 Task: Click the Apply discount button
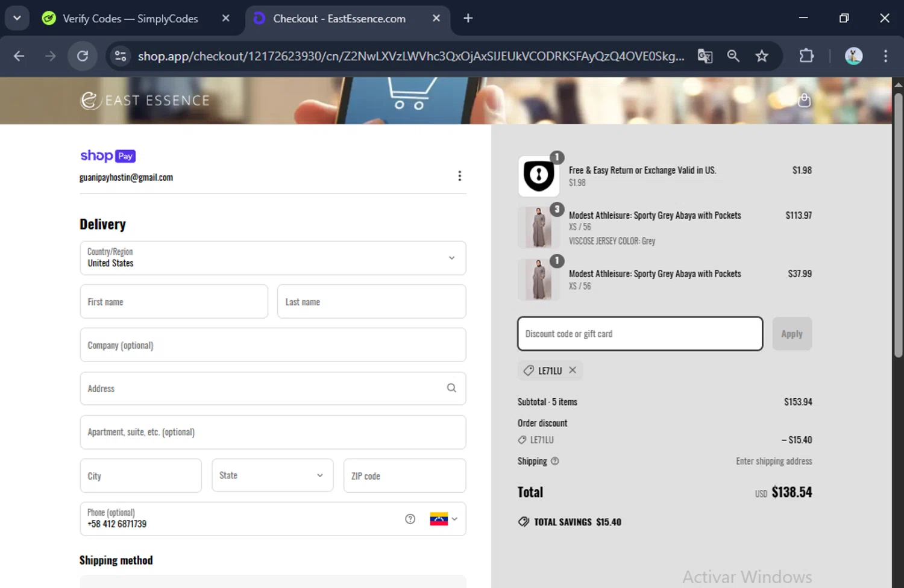(x=792, y=334)
